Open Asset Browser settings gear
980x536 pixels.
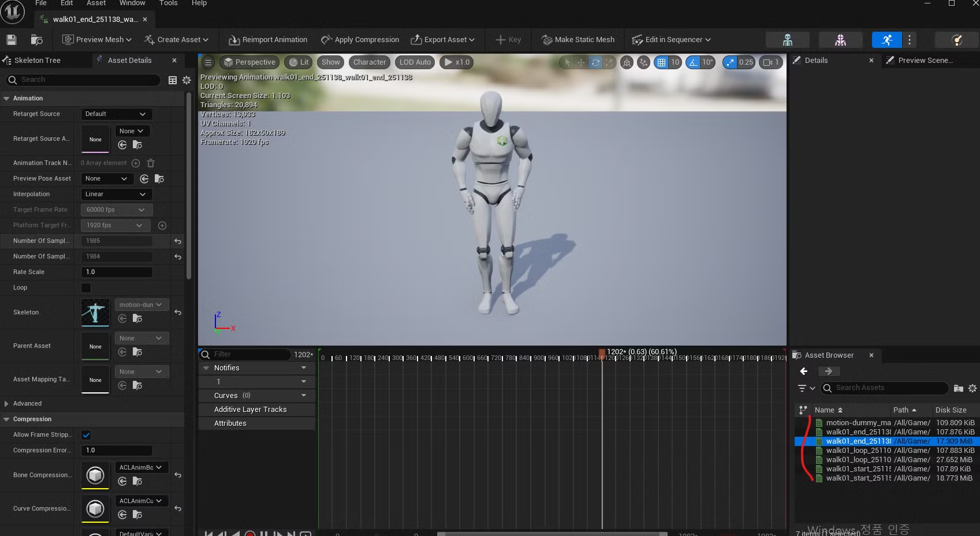coord(972,388)
